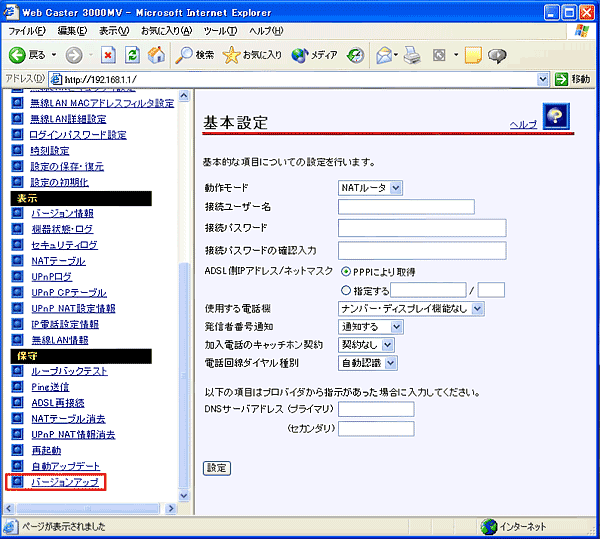600x539 pixels.
Task: Open the ツール(T) menu
Action: (220, 31)
